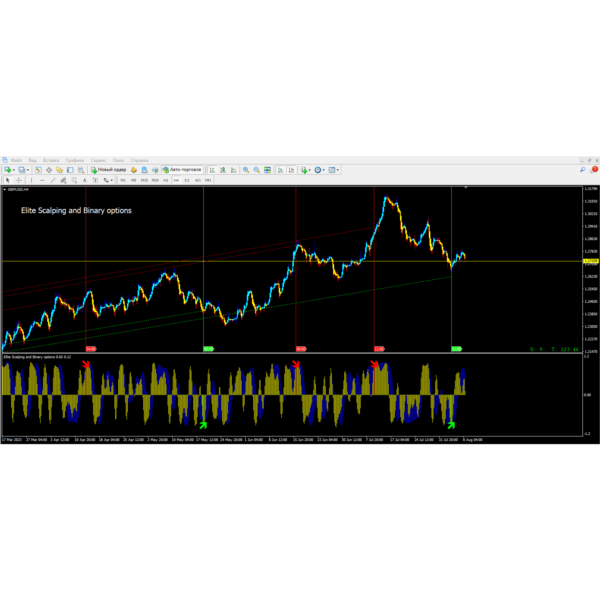Click the search magnifier icon
Screen dimensions: 600x600
coord(582,170)
